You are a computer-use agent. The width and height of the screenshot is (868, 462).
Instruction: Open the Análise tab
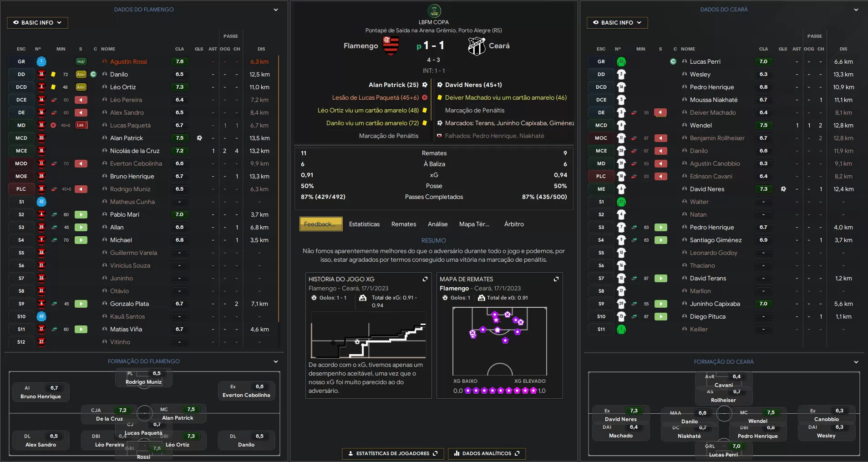[x=437, y=224]
